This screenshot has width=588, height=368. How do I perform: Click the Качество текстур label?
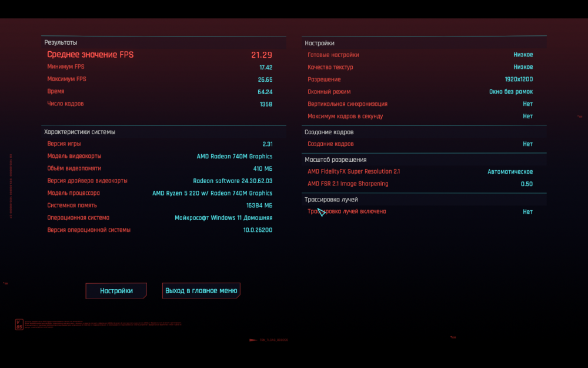click(x=330, y=67)
